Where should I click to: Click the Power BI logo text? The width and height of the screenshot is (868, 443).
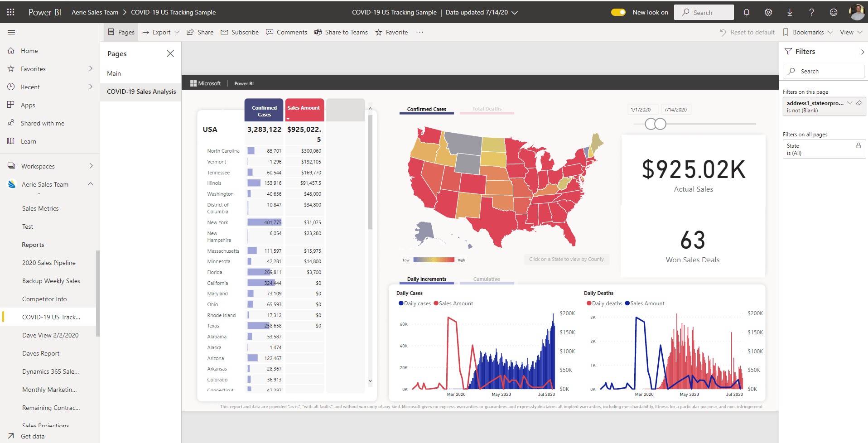(x=44, y=12)
